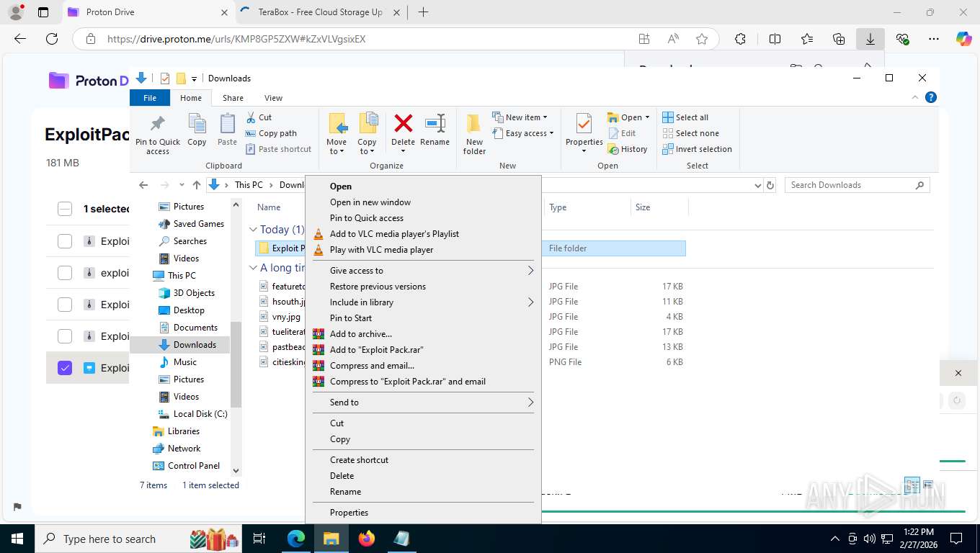Click the Up one level arrow
The height and width of the screenshot is (553, 980).
tap(197, 185)
